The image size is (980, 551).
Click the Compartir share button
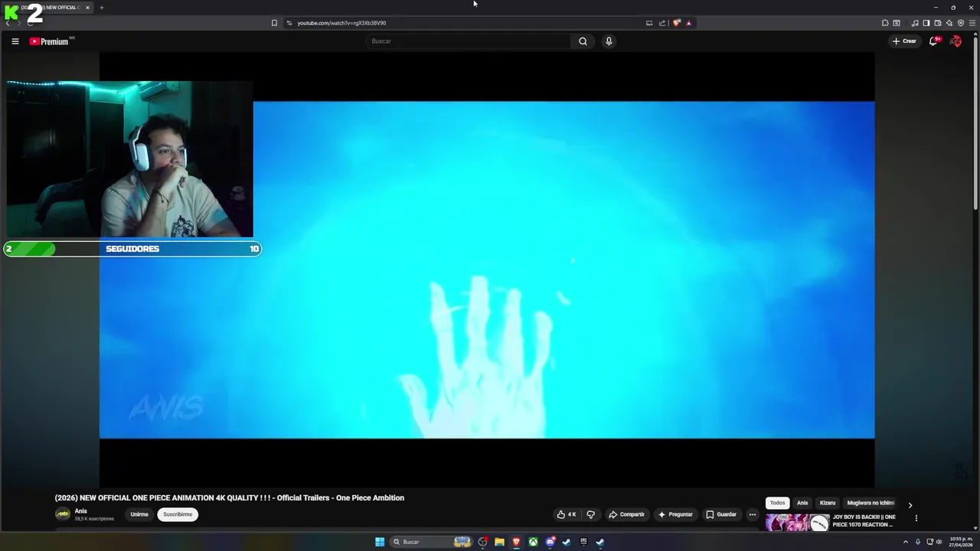[x=626, y=514]
